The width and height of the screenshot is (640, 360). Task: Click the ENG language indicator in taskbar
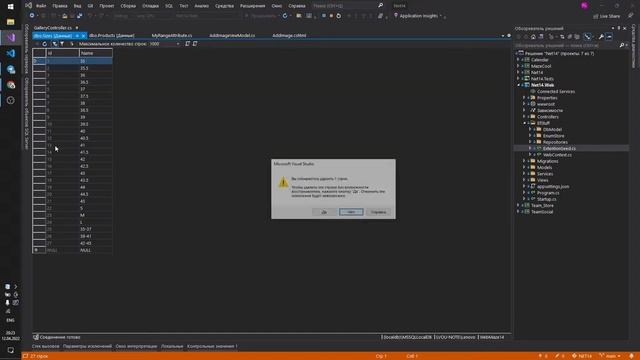click(11, 320)
